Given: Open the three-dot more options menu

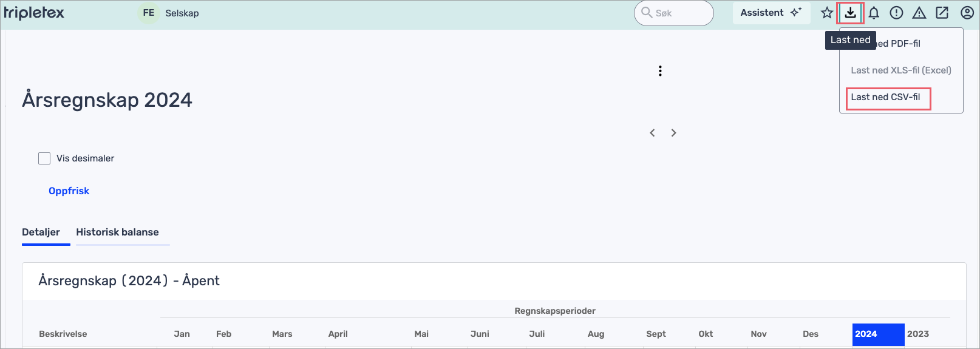Looking at the screenshot, I should [x=660, y=71].
